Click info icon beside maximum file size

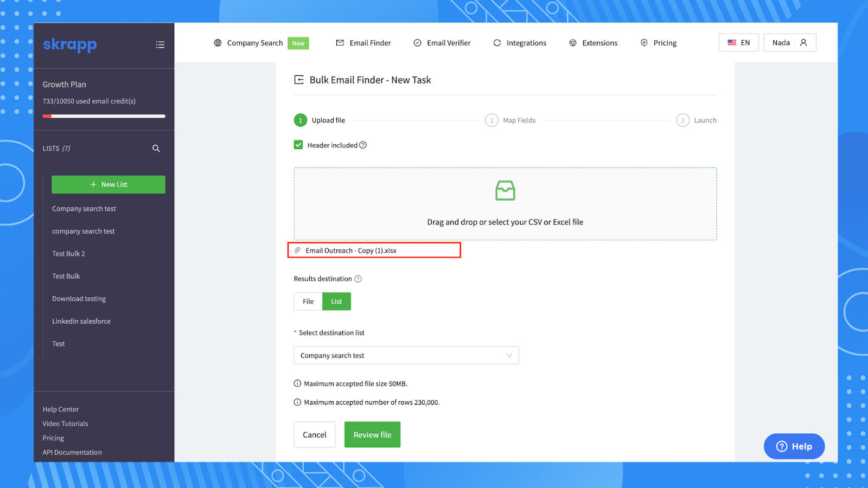[297, 383]
